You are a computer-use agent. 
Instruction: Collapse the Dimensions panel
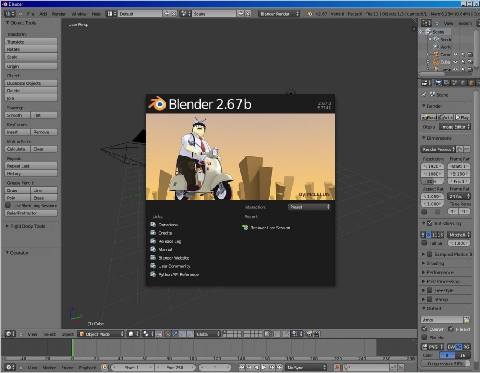pos(436,138)
